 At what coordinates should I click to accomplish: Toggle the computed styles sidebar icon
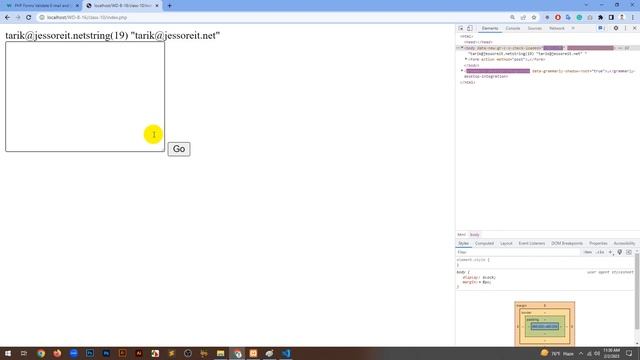point(629,252)
